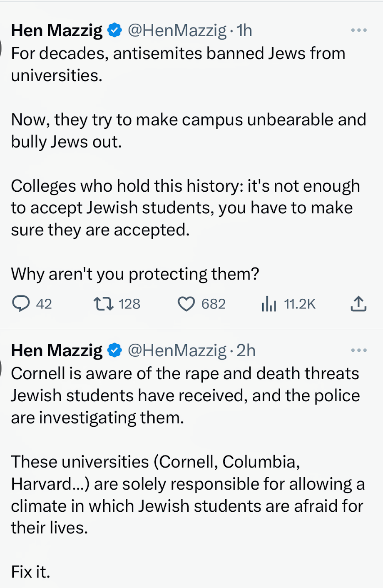Screen dimensions: 383x588
Task: Click the 11.2K views count
Action: click(300, 304)
